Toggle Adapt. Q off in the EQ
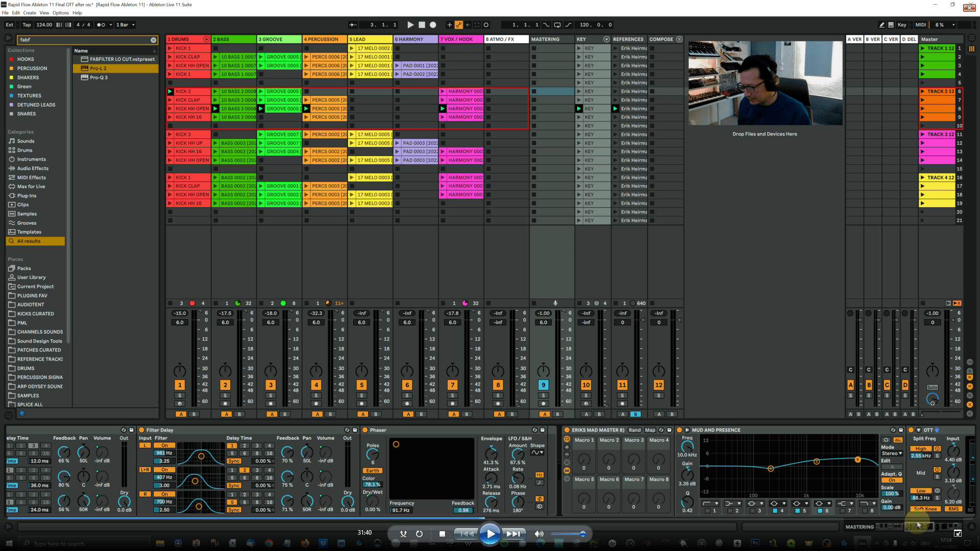 [x=892, y=480]
